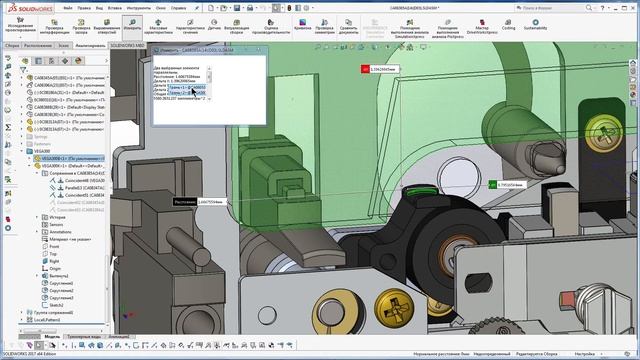Image resolution: width=640 pixels, height=360 pixels.
Task: Select the Трехмерные виды bottom tab
Action: click(x=84, y=336)
